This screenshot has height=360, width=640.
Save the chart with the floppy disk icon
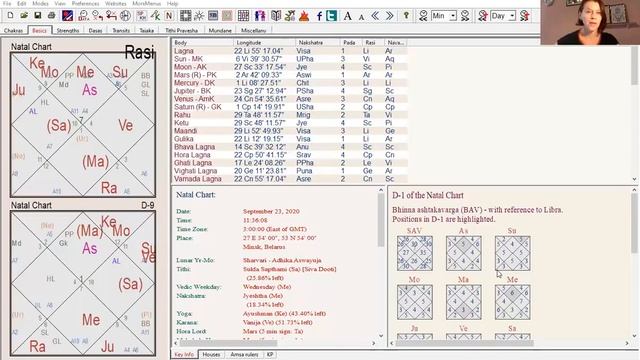pos(38,16)
